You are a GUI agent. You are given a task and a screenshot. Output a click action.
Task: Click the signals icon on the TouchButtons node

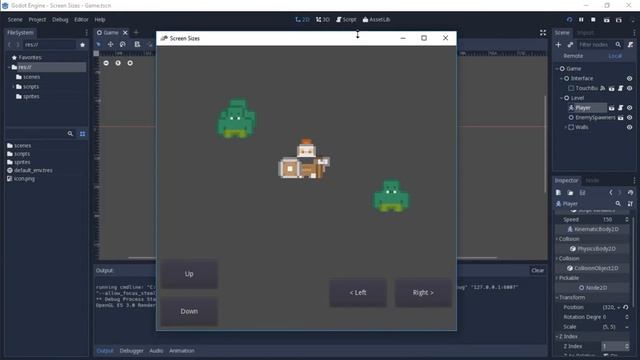coord(603,88)
